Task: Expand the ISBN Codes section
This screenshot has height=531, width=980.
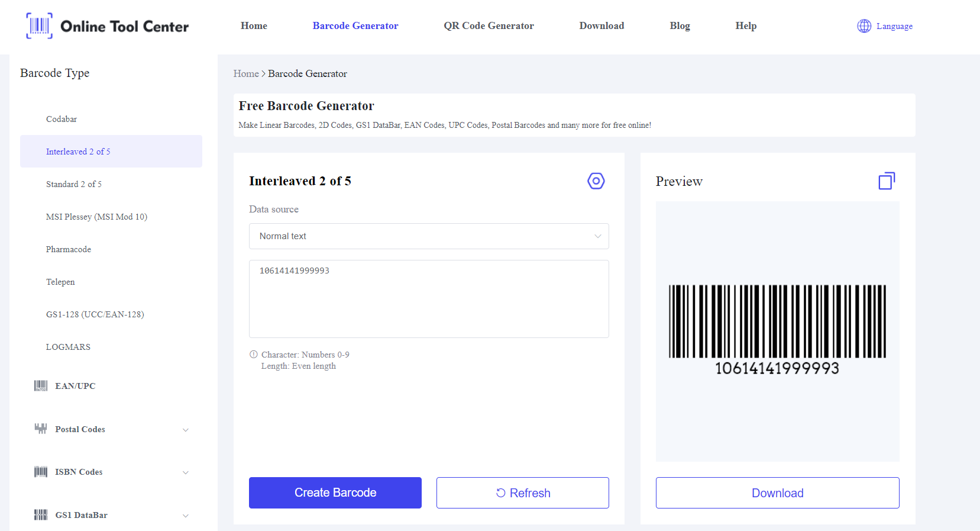Action: [186, 472]
